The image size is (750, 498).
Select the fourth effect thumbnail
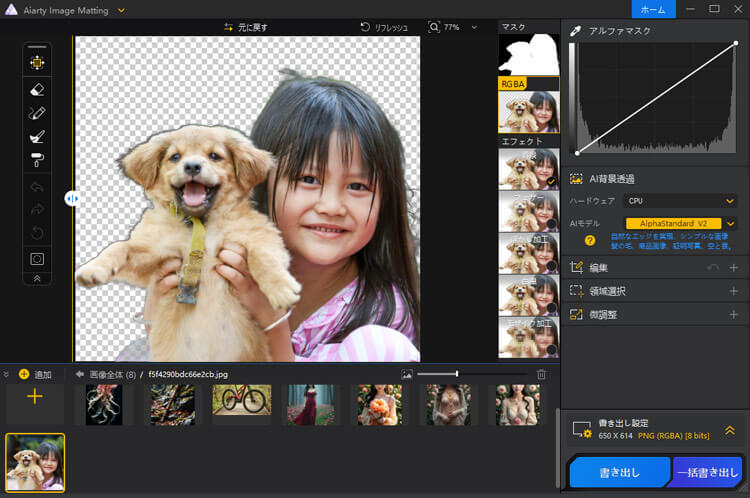click(x=529, y=296)
